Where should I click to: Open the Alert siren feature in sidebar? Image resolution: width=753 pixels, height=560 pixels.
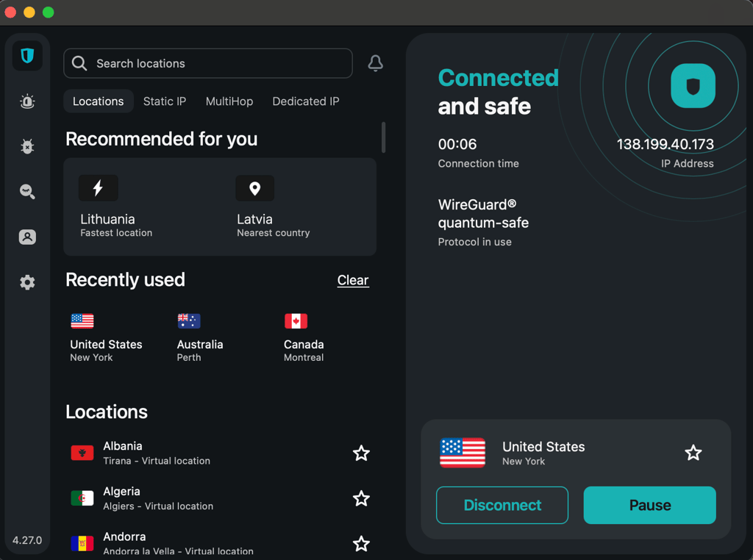pos(27,101)
